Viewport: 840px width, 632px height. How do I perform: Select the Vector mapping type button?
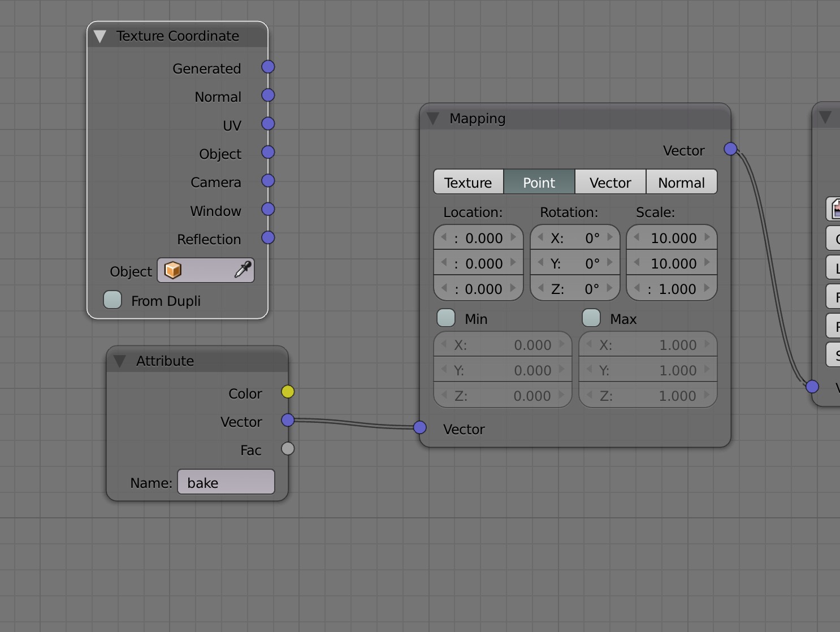[610, 182]
